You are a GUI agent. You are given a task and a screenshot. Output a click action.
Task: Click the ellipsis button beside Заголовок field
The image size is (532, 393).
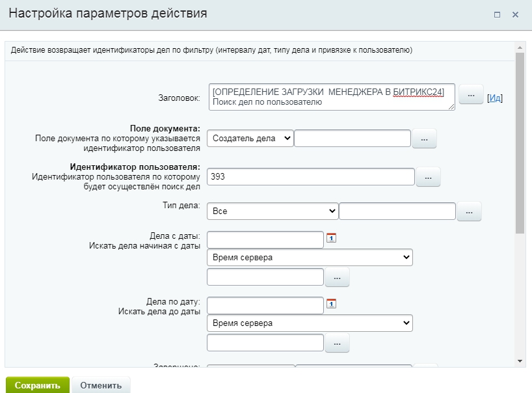[x=471, y=94]
